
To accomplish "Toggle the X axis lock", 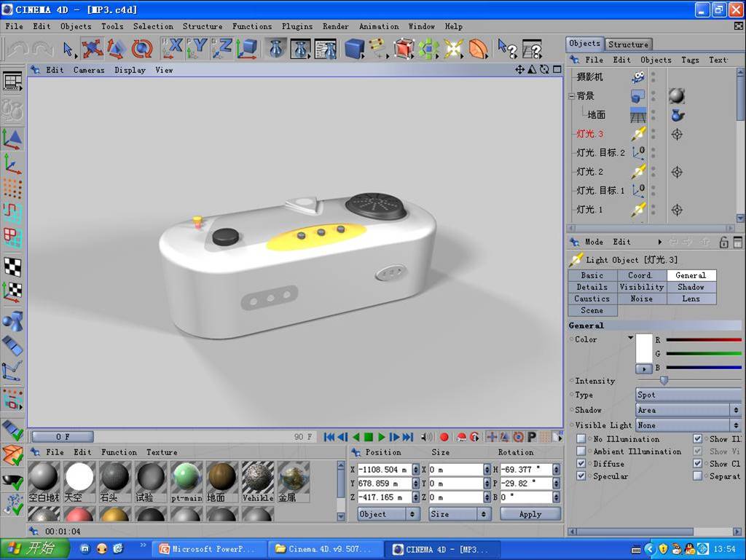I will tap(172, 49).
